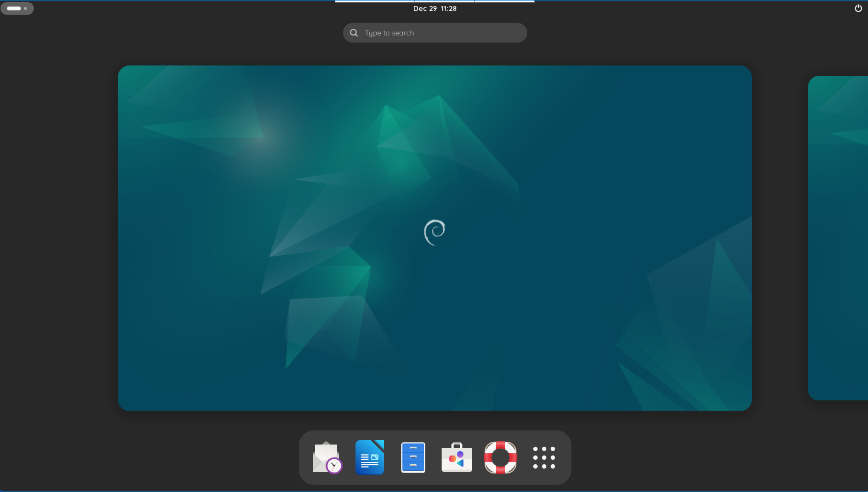
Task: Open the power system menu
Action: [858, 8]
